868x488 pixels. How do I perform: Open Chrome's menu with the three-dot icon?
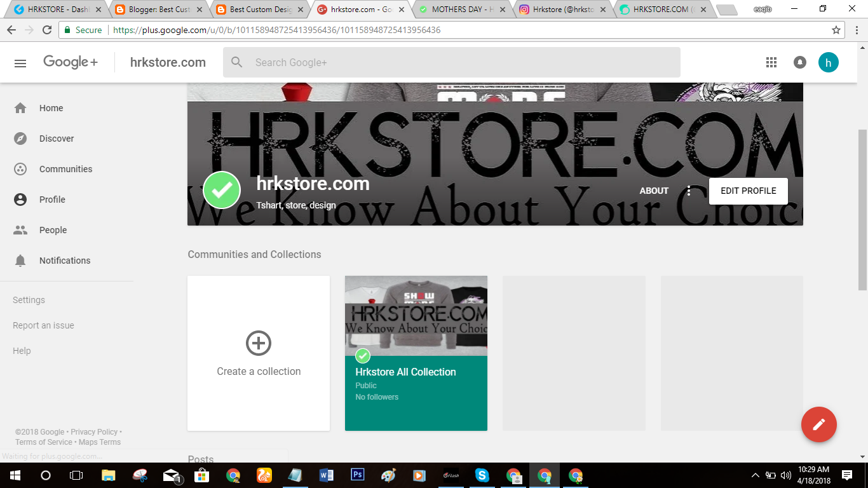click(857, 29)
